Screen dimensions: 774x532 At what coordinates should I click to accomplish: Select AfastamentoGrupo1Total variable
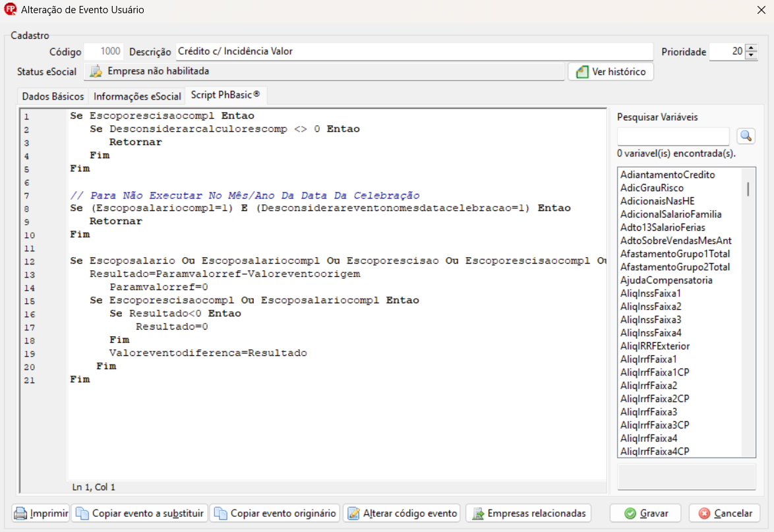click(675, 254)
